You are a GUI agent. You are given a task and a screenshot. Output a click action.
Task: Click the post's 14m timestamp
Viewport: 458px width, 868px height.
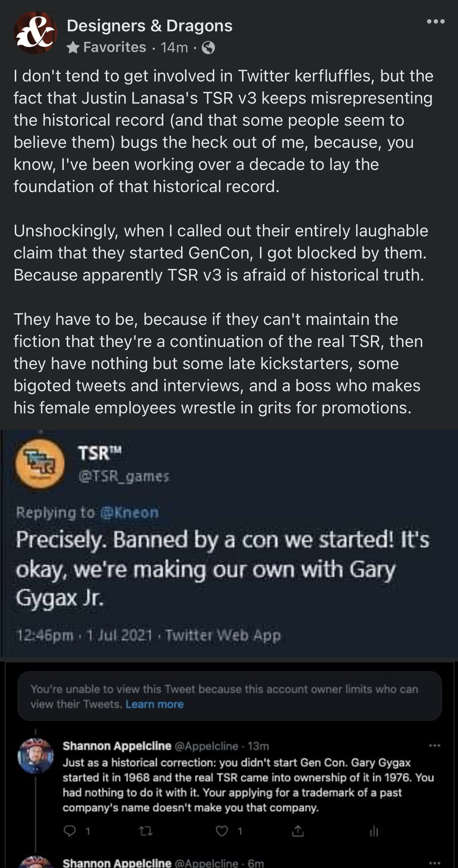click(x=174, y=48)
